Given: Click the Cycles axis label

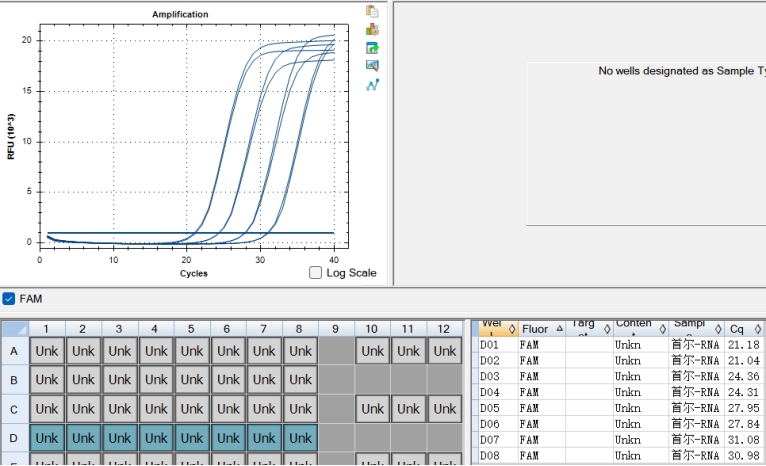Looking at the screenshot, I should tap(193, 273).
